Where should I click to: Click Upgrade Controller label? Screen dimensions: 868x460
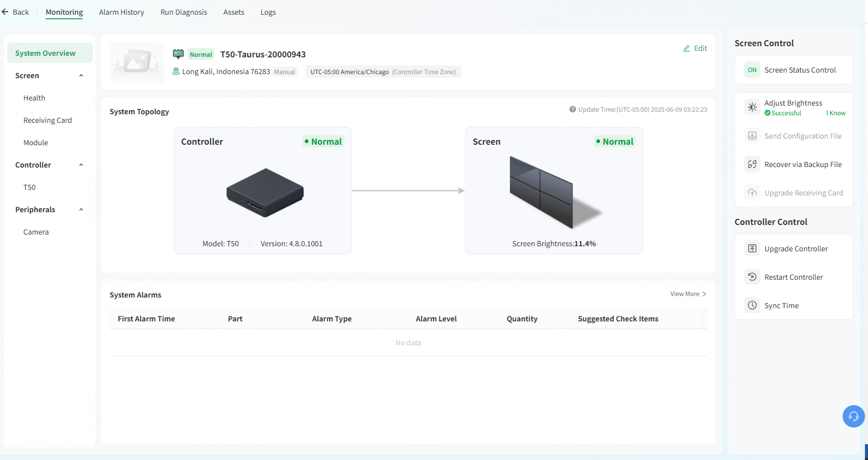(x=796, y=249)
